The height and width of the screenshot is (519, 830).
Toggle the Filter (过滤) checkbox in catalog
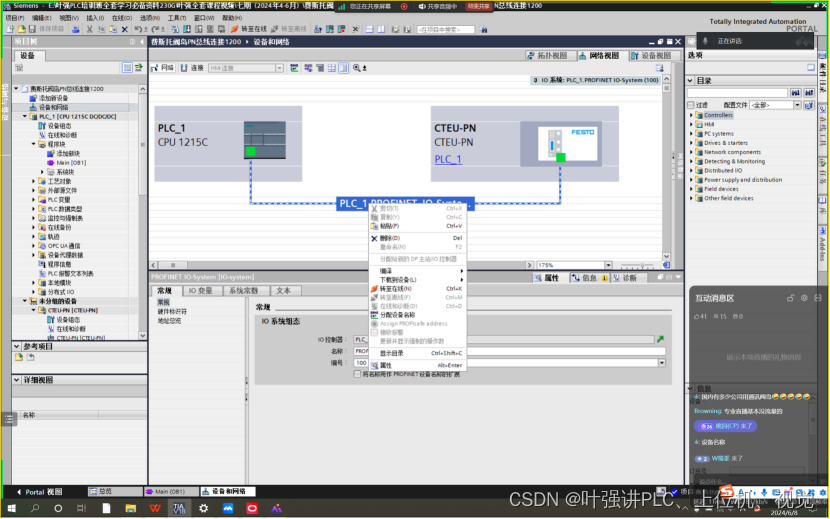pos(691,105)
